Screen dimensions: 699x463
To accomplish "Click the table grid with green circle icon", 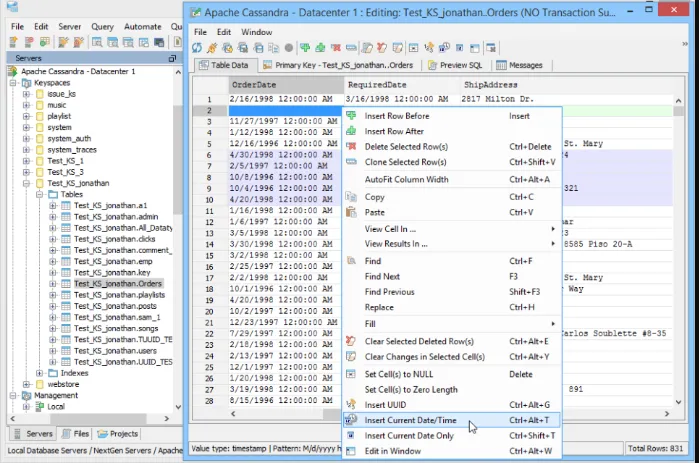I will click(x=45, y=42).
